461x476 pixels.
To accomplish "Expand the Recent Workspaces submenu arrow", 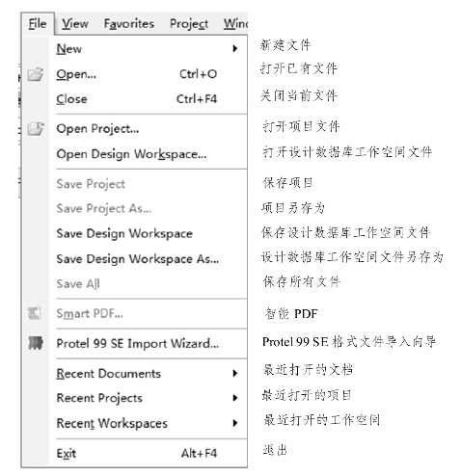I will click(x=235, y=423).
